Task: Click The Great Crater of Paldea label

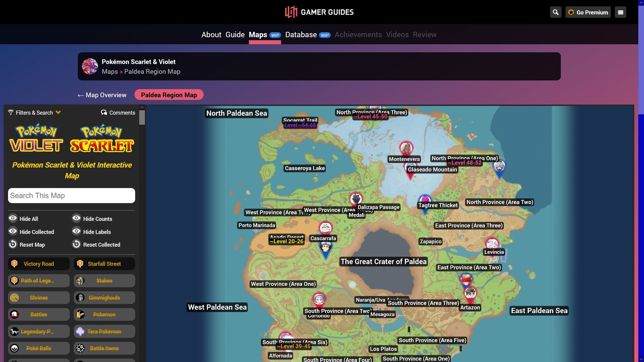Action: pos(384,261)
